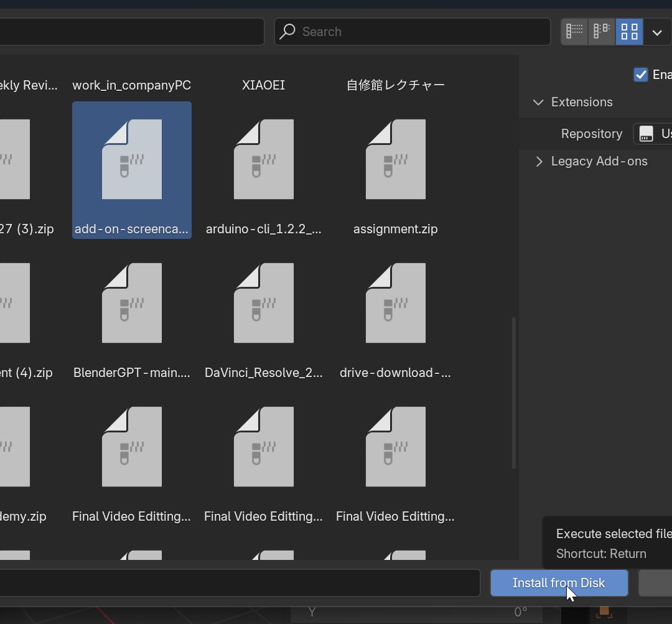Image resolution: width=672 pixels, height=624 pixels.
Task: Click the search magnifier icon
Action: tap(287, 32)
